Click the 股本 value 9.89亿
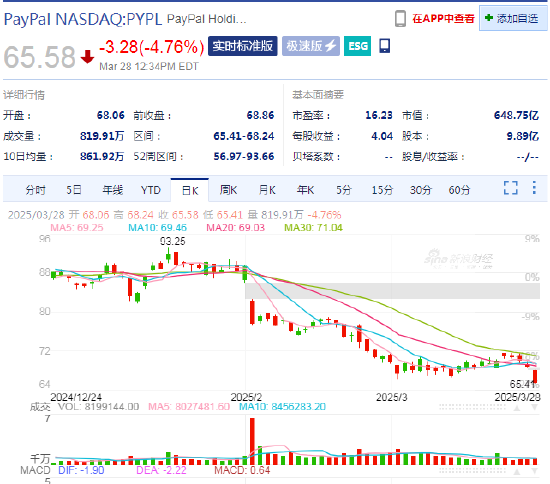Screen dimensions: 550x484 pyautogui.click(x=523, y=136)
